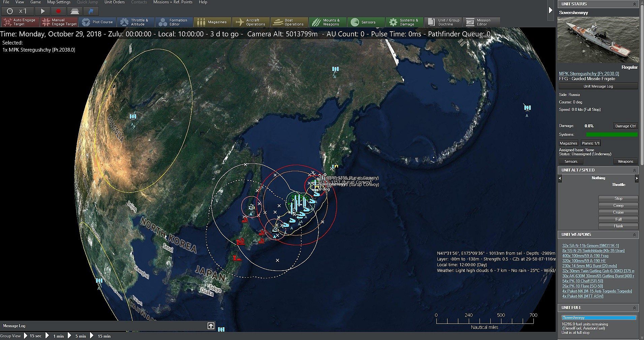Set throttle to Flank

tap(618, 226)
